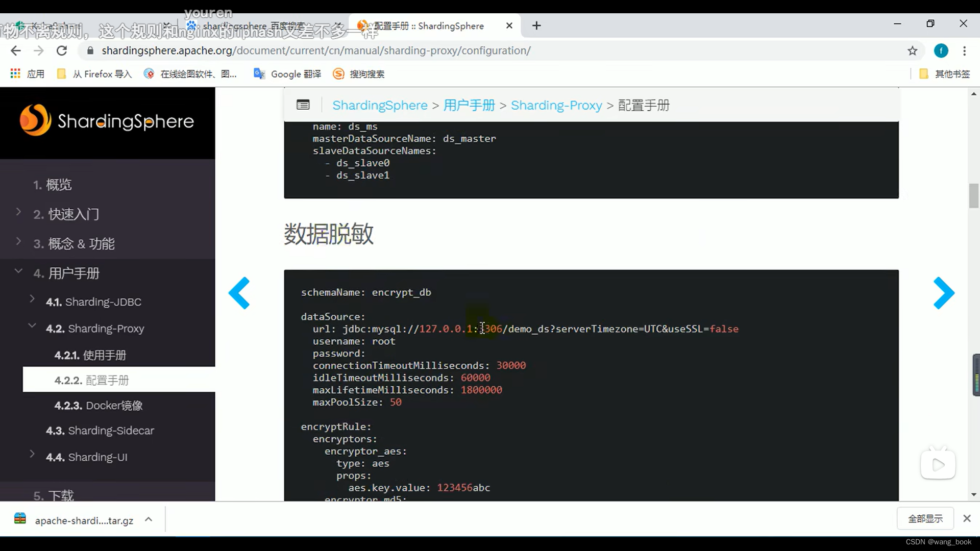The height and width of the screenshot is (551, 980).
Task: Click the 数据脱敏 heading
Action: click(329, 234)
